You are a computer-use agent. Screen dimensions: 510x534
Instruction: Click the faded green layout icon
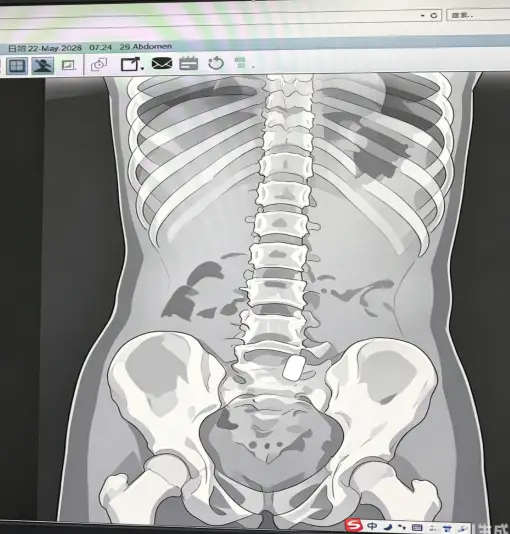click(x=241, y=63)
